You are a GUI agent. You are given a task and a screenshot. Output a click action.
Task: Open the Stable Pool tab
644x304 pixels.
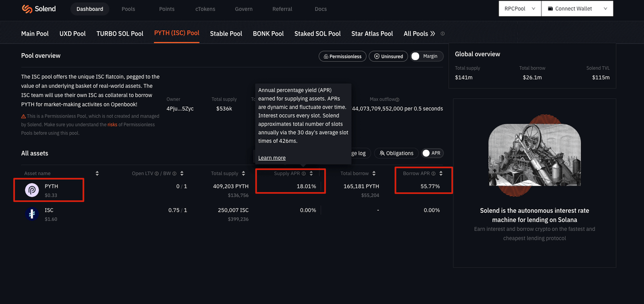226,33
